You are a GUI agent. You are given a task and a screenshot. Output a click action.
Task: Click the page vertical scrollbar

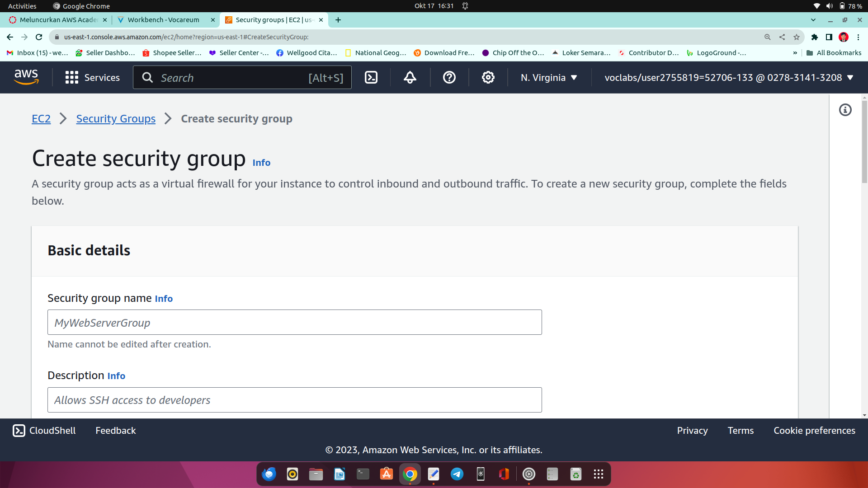(x=864, y=142)
